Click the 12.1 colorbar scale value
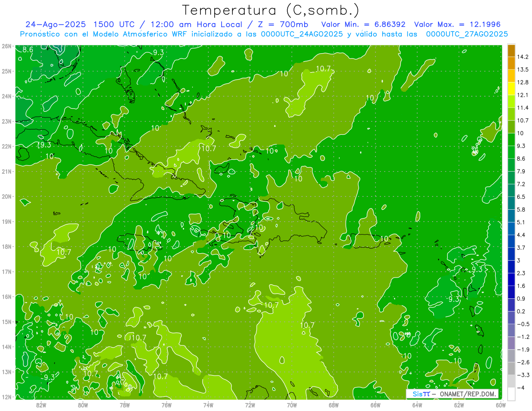The height and width of the screenshot is (411, 532). [523, 95]
